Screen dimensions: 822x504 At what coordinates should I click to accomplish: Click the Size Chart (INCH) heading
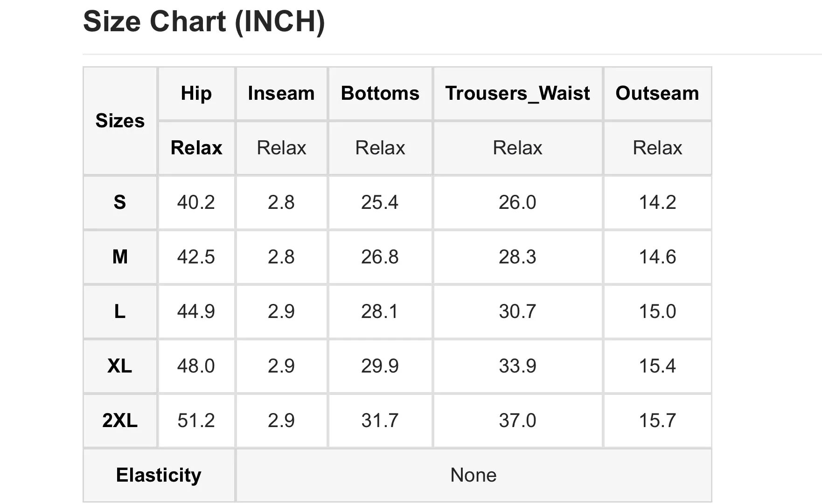204,21
